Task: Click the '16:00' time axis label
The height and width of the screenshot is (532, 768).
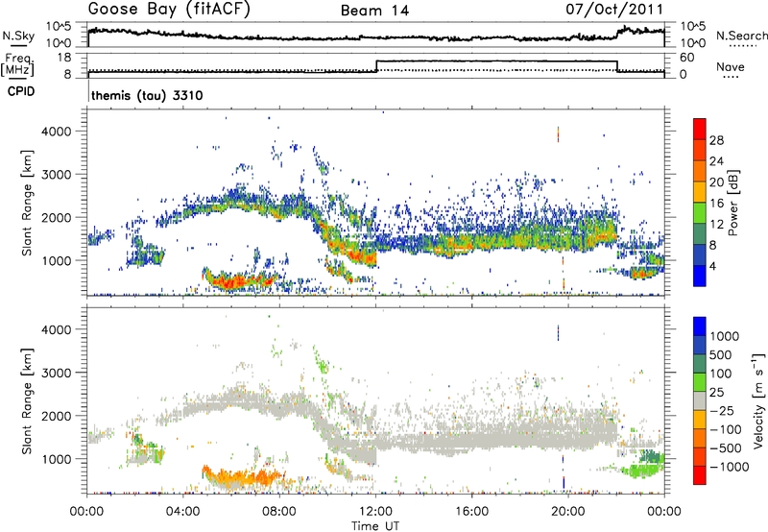Action: 471,512
